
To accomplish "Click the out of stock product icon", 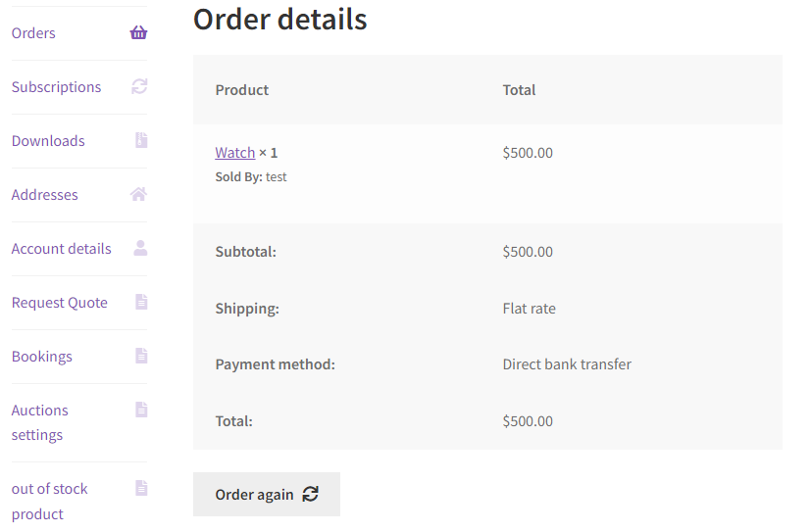I will [x=141, y=488].
